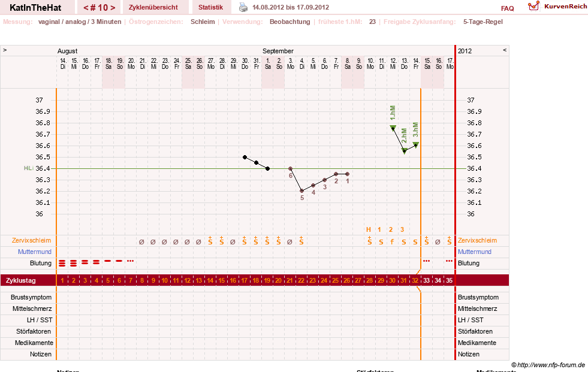This screenshot has width=588, height=372.
Task: Click the Ø mucus symbol on cycle day 34
Action: pos(438,242)
